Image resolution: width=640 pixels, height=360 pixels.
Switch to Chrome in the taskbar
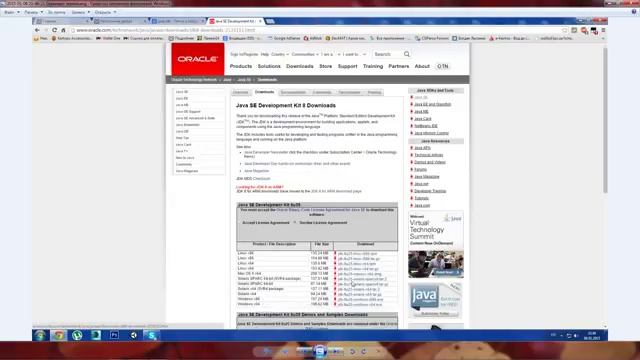point(58,336)
